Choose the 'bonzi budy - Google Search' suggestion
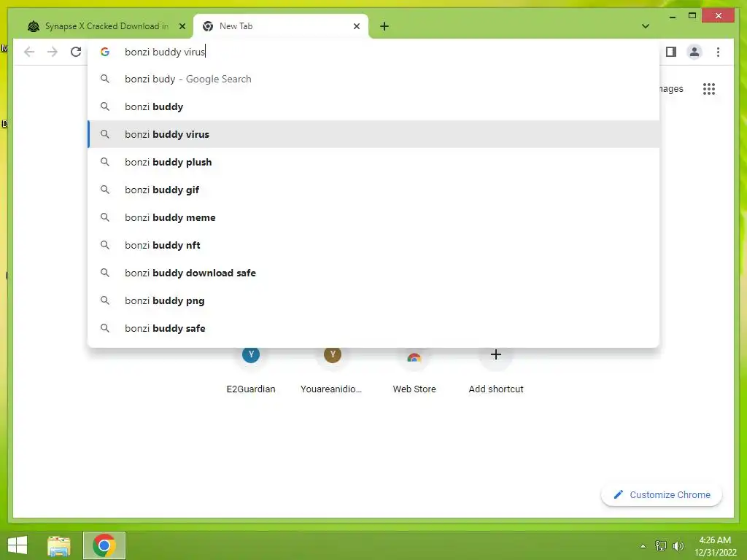 (x=373, y=79)
